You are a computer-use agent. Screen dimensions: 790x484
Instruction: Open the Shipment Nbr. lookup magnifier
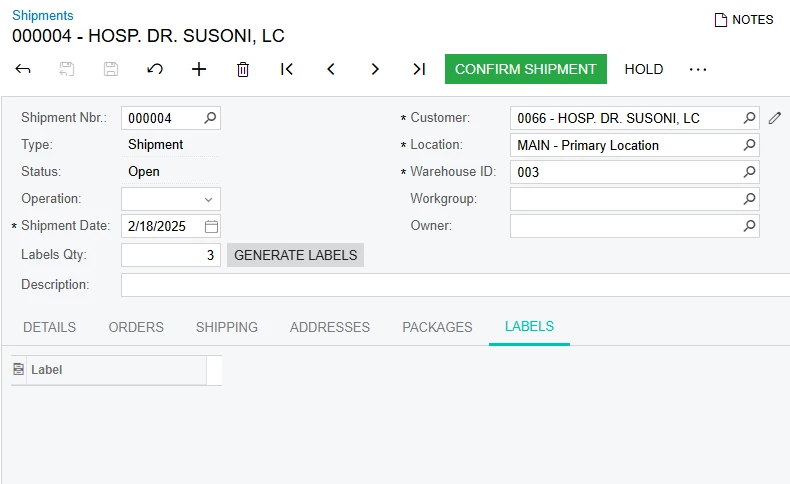[x=210, y=118]
